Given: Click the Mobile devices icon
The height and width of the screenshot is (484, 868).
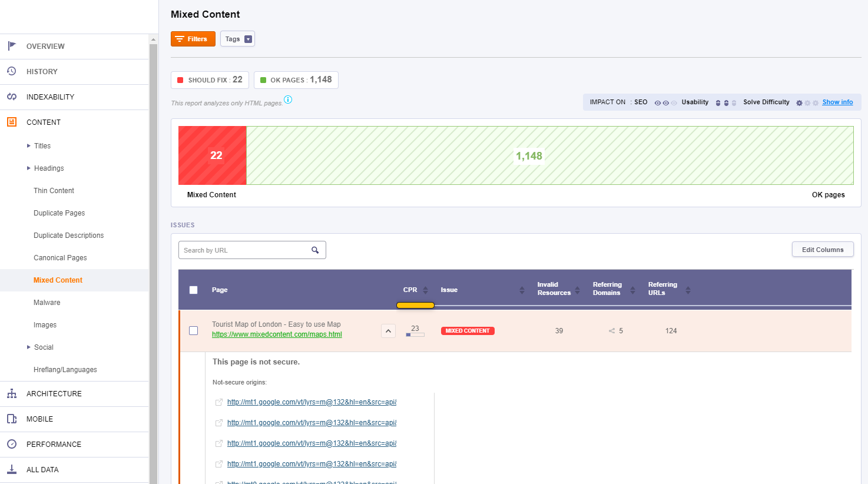Looking at the screenshot, I should 12,419.
